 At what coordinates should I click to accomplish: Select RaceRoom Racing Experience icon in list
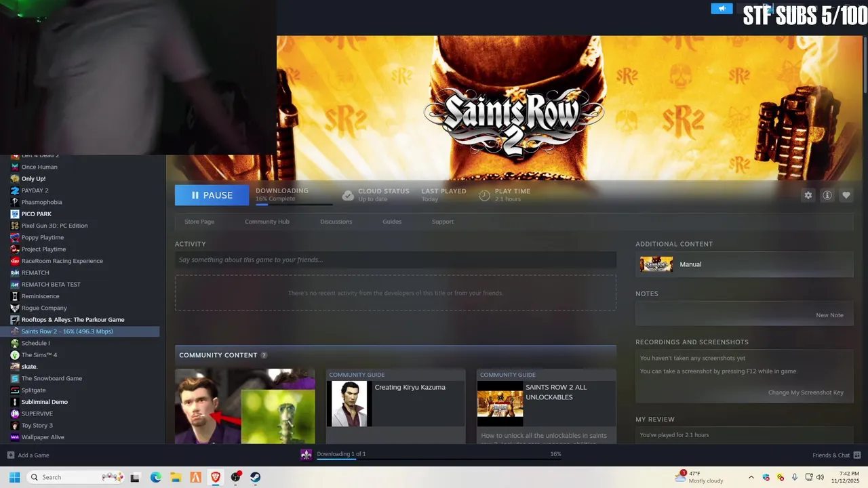tap(15, 261)
